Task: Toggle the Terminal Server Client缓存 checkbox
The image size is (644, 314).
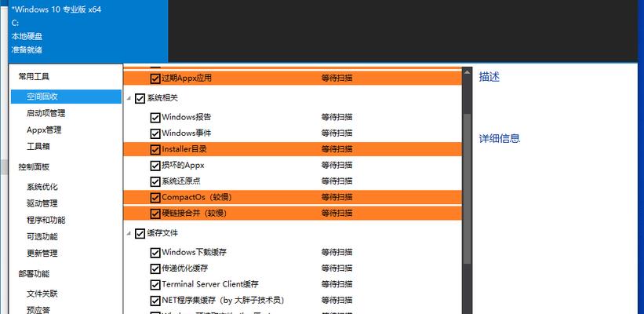Action: click(x=155, y=285)
